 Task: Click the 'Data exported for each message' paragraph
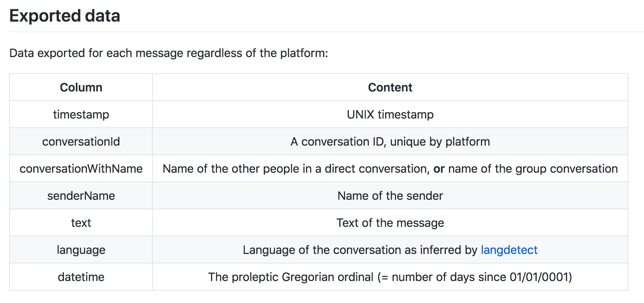[x=169, y=53]
